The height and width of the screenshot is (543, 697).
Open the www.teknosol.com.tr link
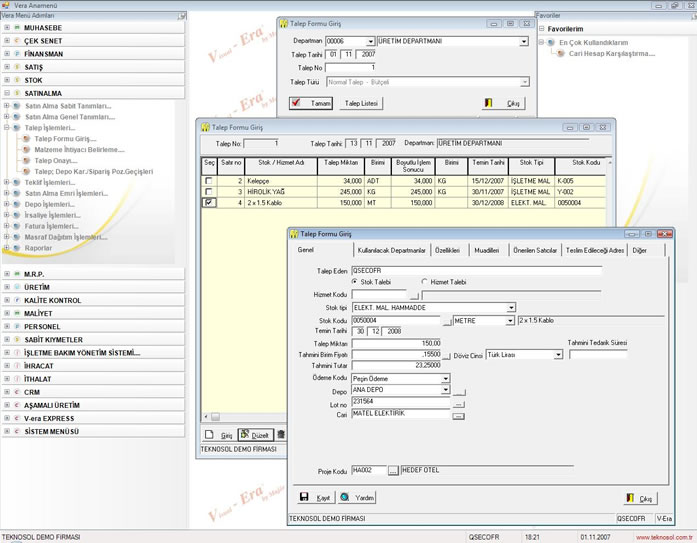tap(664, 537)
